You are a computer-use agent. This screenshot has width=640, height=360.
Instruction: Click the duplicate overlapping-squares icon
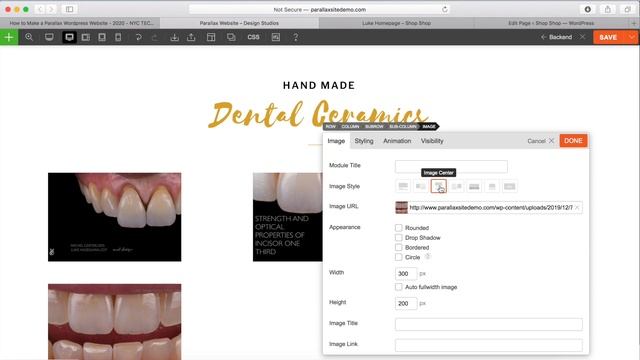231,37
